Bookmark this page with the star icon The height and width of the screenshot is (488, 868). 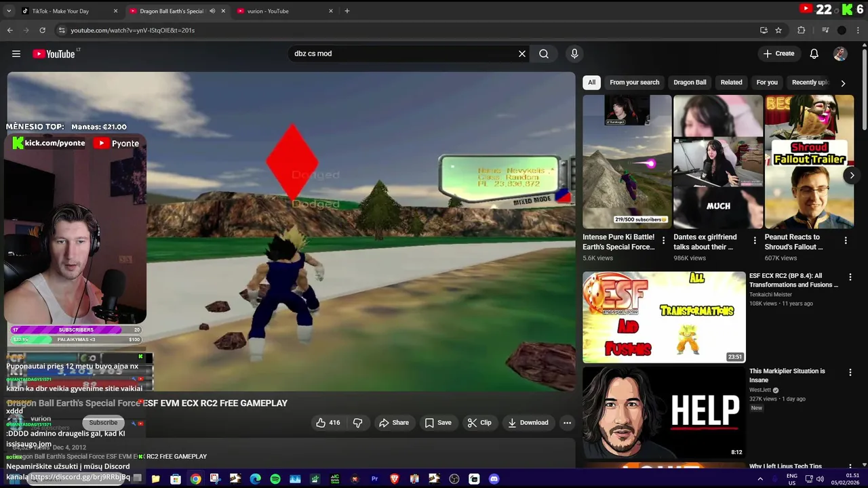(778, 30)
